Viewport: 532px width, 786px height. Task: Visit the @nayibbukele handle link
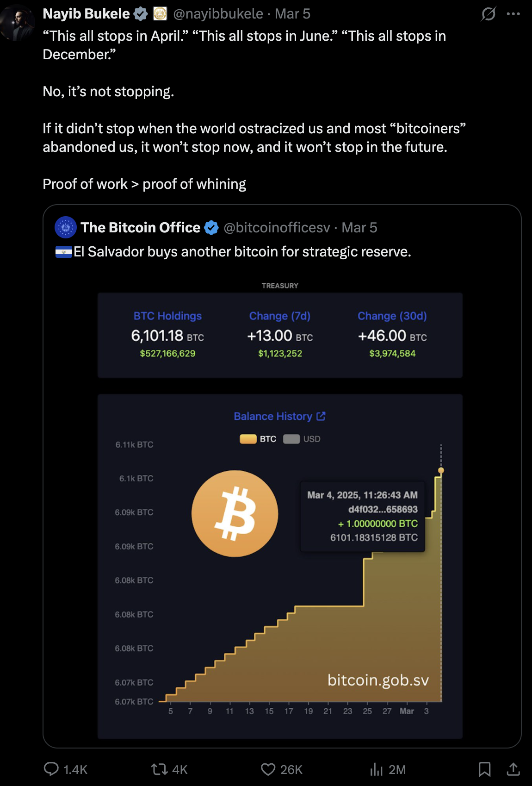click(218, 14)
